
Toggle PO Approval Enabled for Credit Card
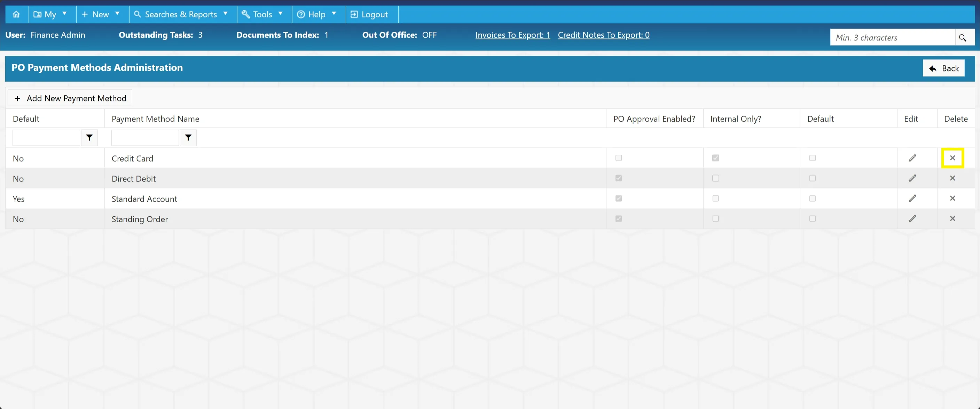click(619, 158)
